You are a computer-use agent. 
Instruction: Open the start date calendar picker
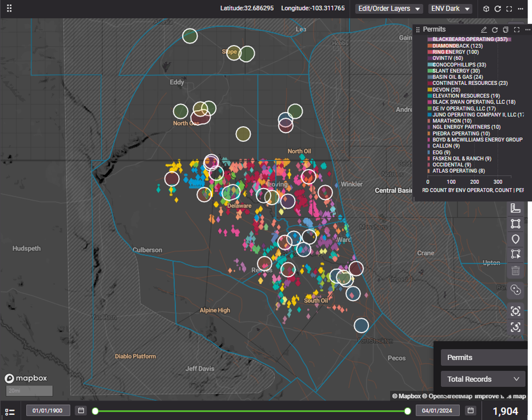[x=81, y=411]
